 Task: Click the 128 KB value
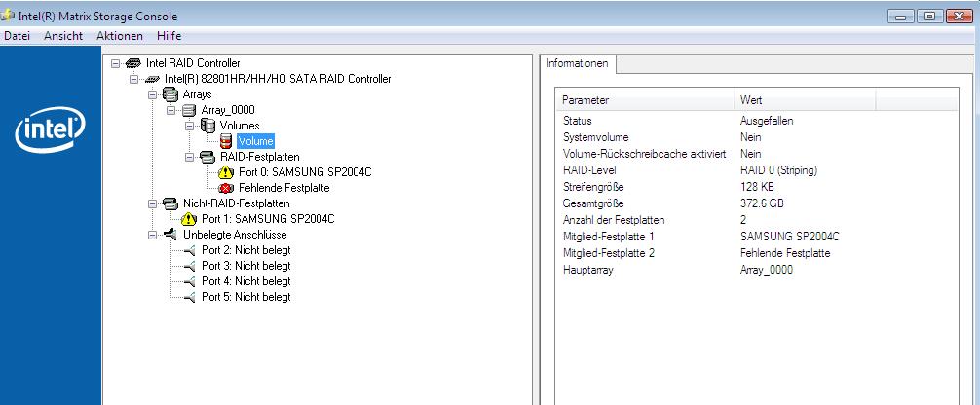(x=757, y=187)
